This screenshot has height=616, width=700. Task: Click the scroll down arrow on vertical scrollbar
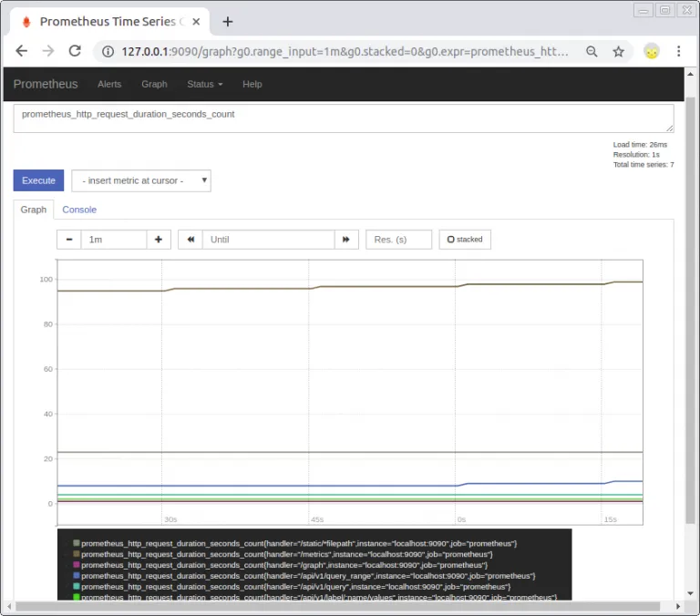click(691, 594)
